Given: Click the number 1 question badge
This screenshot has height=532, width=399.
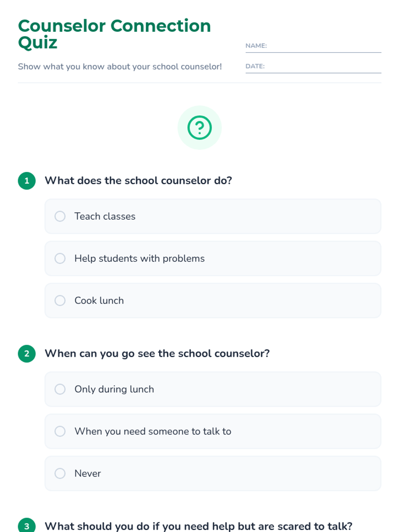Looking at the screenshot, I should tap(27, 181).
